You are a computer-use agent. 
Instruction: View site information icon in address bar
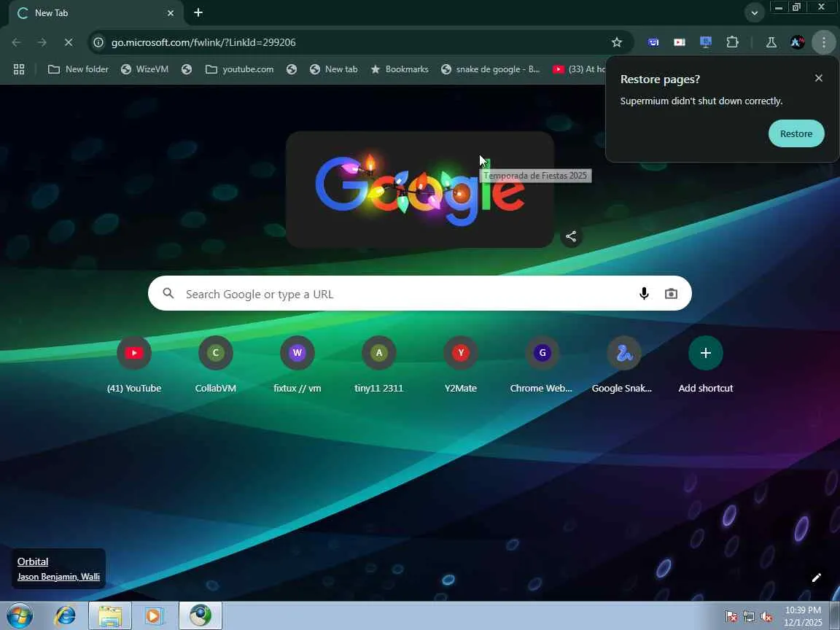(98, 42)
